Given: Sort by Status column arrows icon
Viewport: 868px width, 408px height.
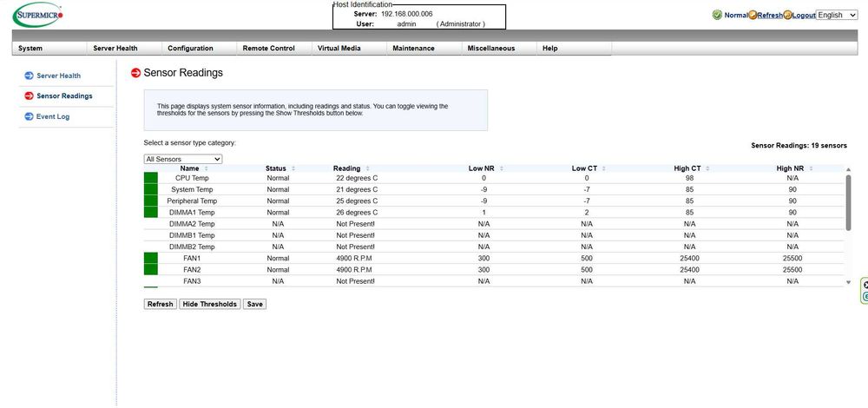Looking at the screenshot, I should click(293, 168).
